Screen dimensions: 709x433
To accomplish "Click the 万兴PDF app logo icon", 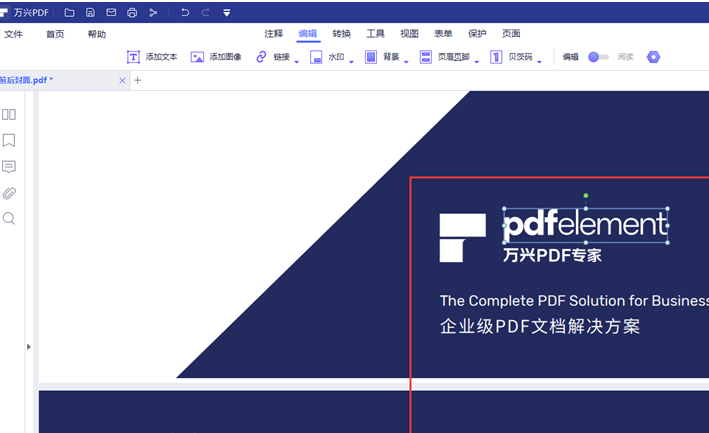I will (4, 13).
